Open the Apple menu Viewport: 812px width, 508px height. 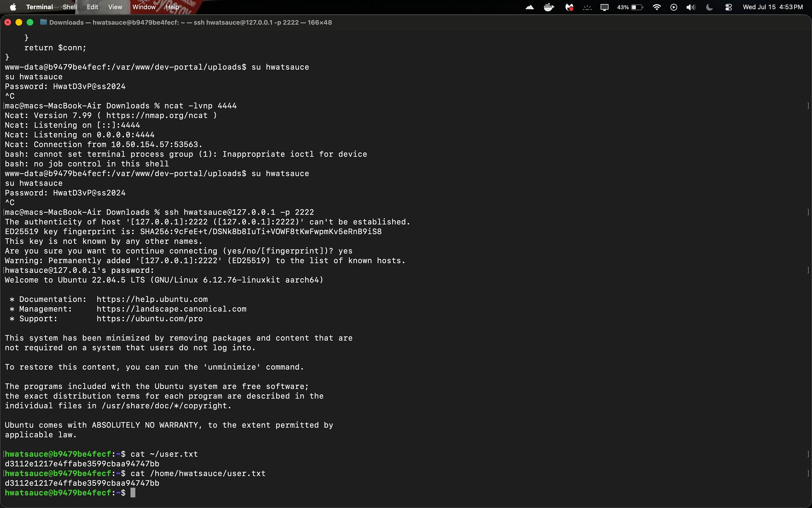coord(13,7)
